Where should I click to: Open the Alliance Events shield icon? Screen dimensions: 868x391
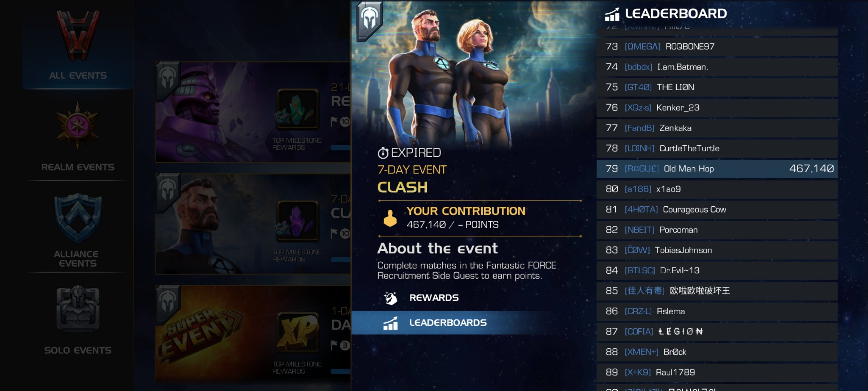click(x=78, y=218)
